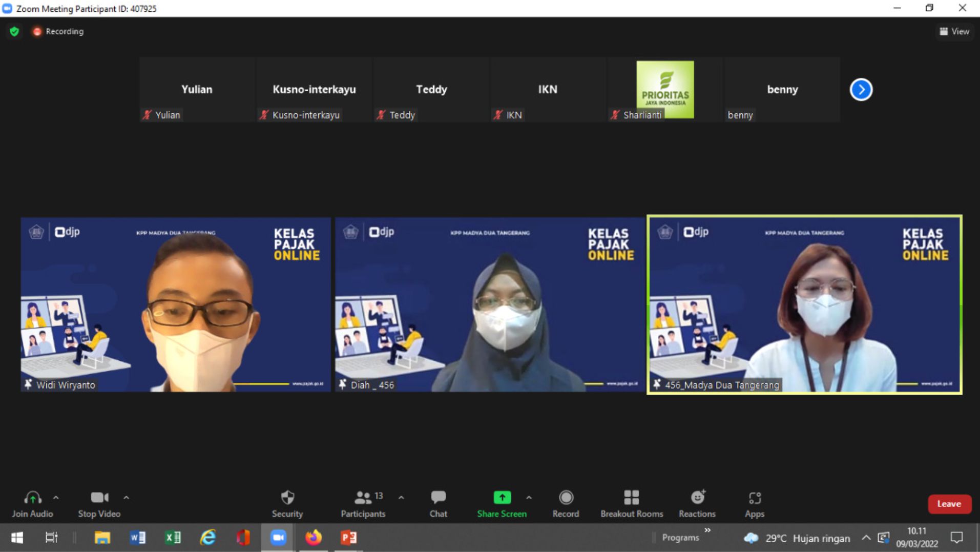Toggle Stop Video camera
This screenshot has width=980, height=552.
tap(99, 503)
